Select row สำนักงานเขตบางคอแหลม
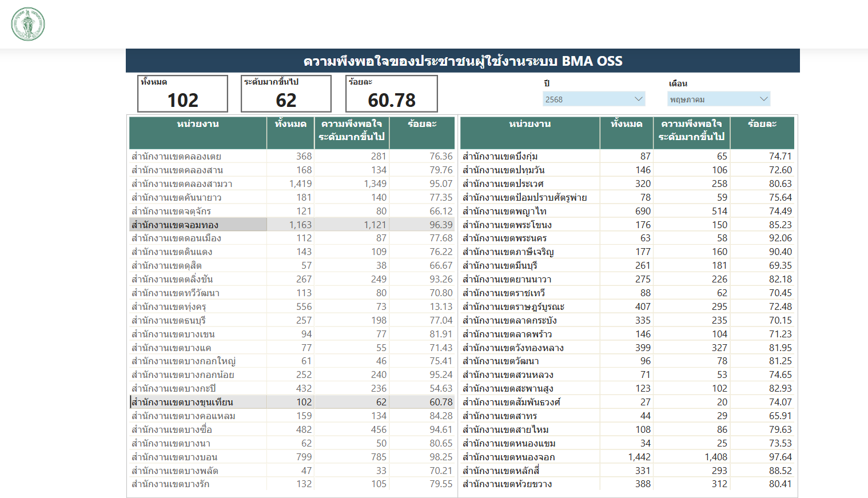The image size is (868, 498). click(x=292, y=416)
